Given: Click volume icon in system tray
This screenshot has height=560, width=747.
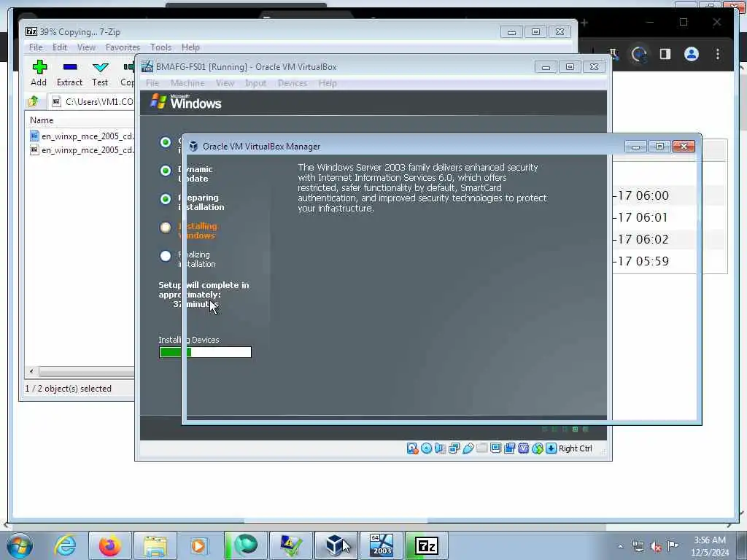Looking at the screenshot, I should click(656, 547).
